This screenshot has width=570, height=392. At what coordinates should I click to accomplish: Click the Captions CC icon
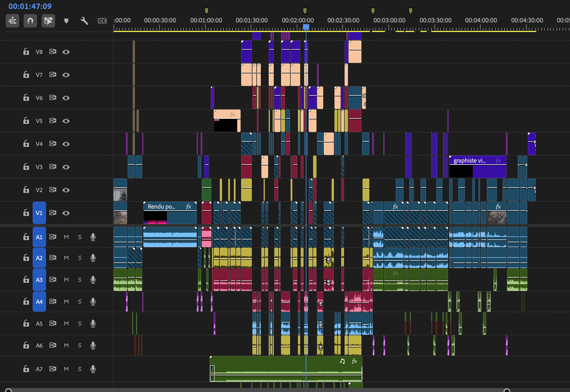[x=102, y=21]
